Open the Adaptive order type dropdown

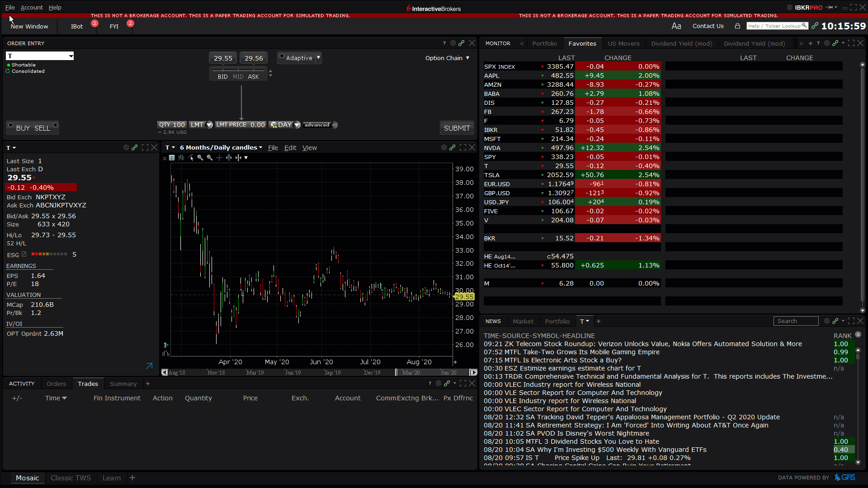tap(318, 58)
